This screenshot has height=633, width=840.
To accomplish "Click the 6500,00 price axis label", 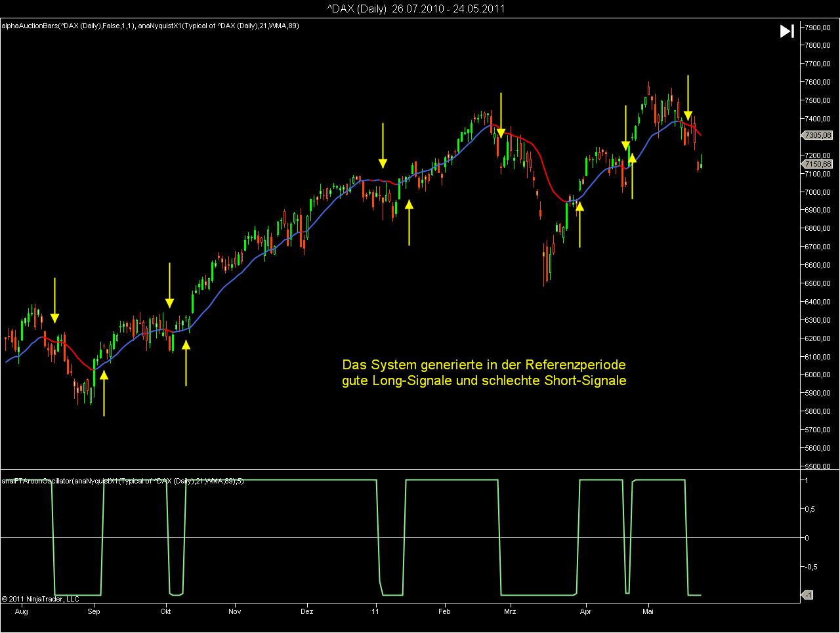I will (x=818, y=283).
